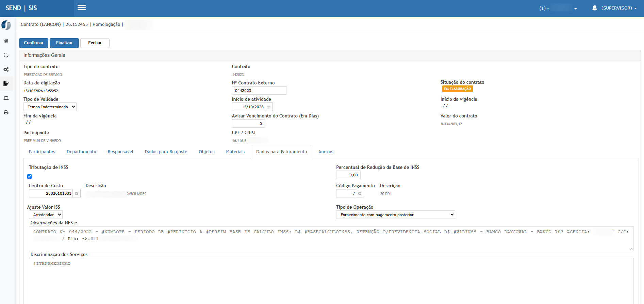
Task: Focus Avisar Vencimento do Contrato field
Action: [248, 124]
